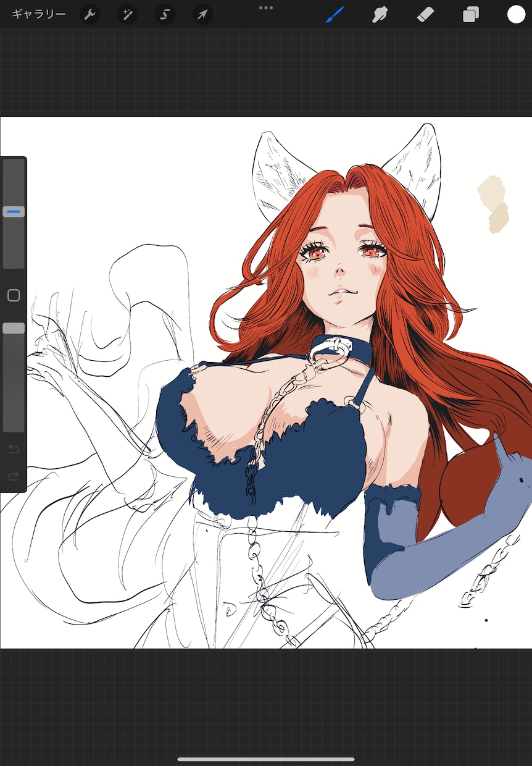
Task: Select the Smudge tool
Action: click(x=380, y=14)
